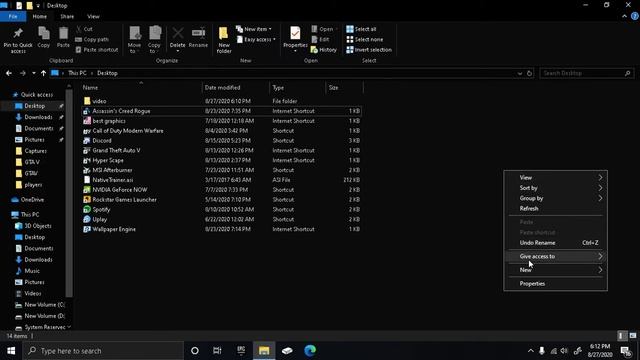Open Task View from taskbar
The height and width of the screenshot is (360, 640).
[217, 351]
